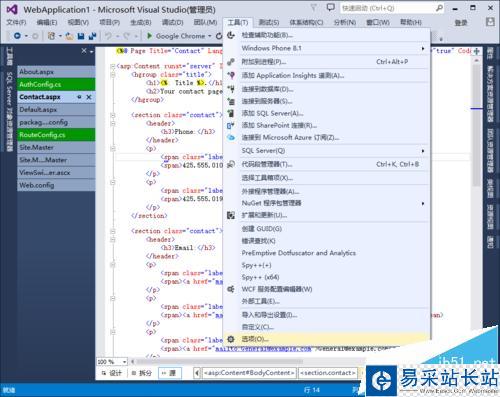Click the Application Insights lightbulb icon
The image size is (500, 397).
231,75
